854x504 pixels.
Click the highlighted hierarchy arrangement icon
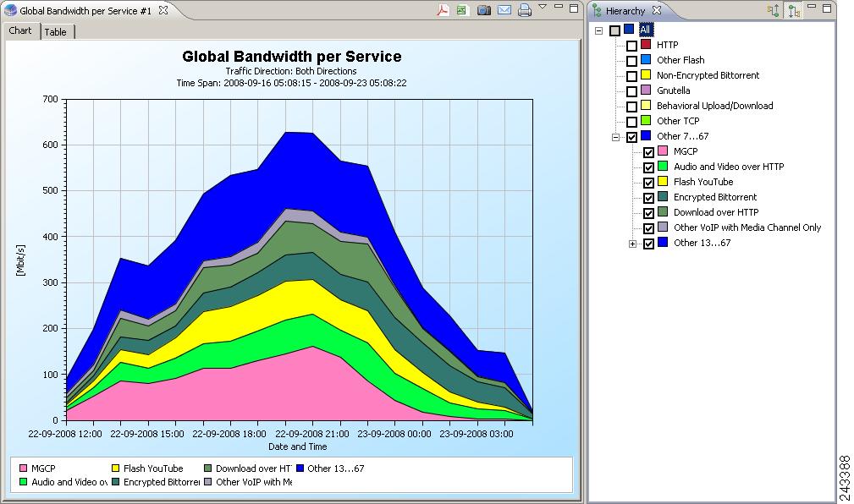(792, 11)
